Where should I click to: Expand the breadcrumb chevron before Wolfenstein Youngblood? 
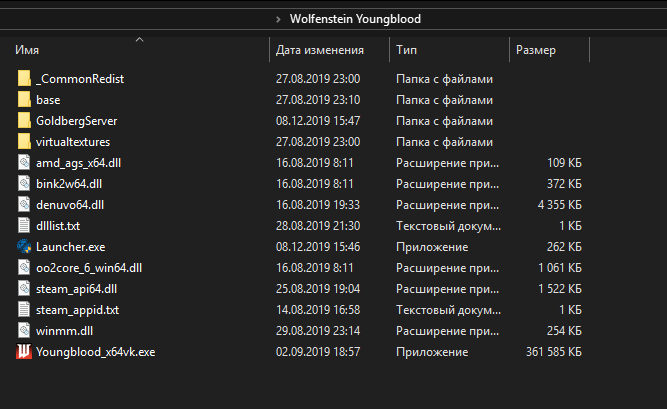[278, 19]
